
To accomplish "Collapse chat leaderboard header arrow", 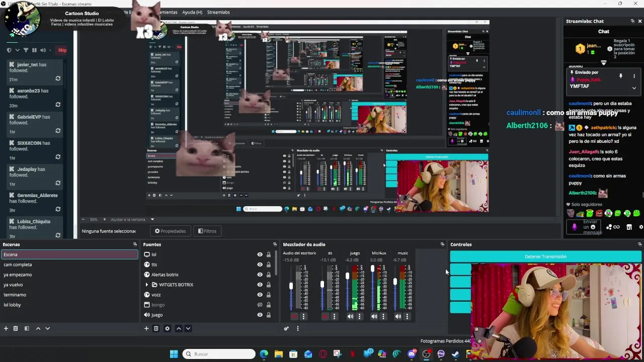I will coord(604,63).
